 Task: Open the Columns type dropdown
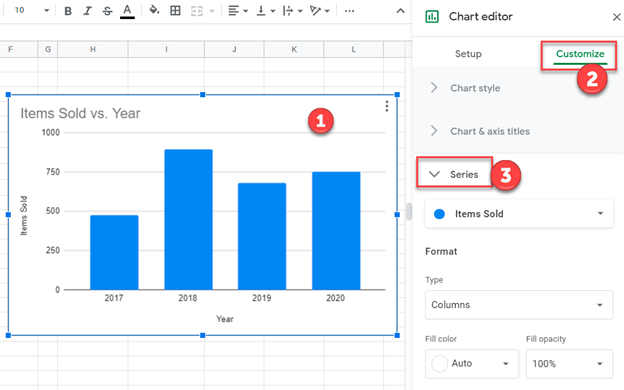[519, 305]
